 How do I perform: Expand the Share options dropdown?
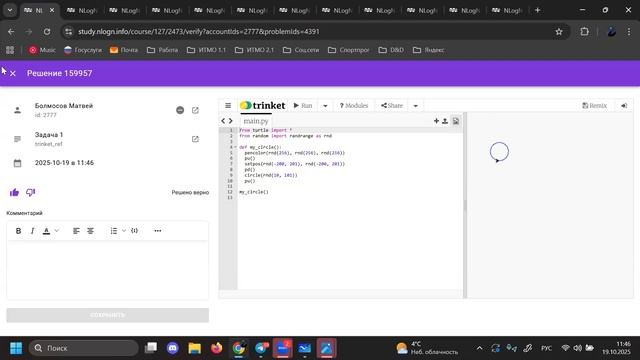tap(416, 106)
